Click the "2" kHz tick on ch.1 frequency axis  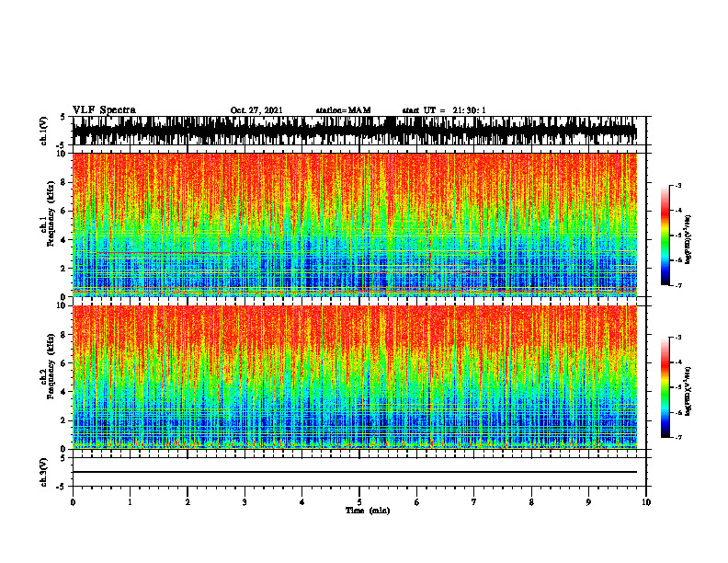[64, 268]
